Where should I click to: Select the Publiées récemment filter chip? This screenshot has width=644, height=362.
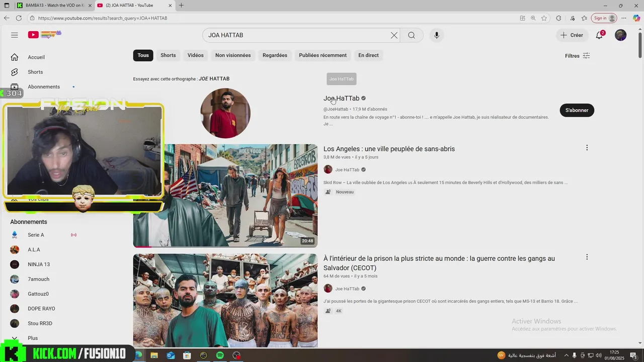[x=323, y=55]
